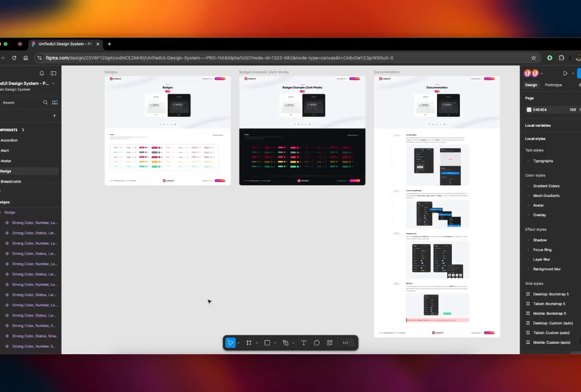Select the Comment tool
The height and width of the screenshot is (392, 581).
317,343
